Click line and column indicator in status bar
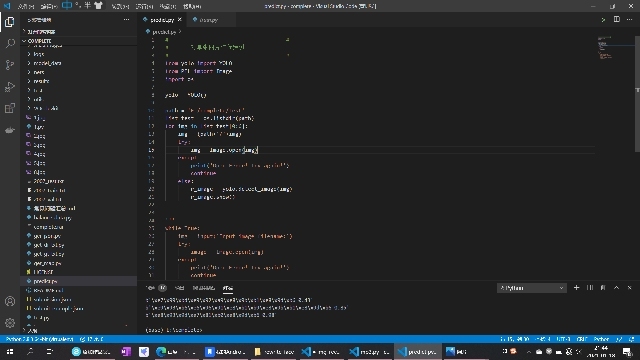 tap(515, 339)
